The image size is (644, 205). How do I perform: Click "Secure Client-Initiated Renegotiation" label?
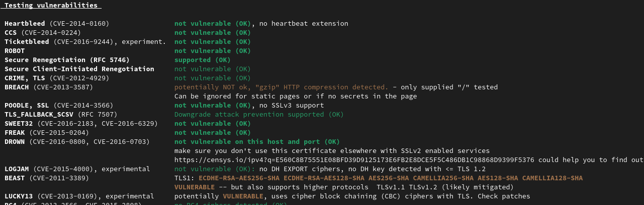pyautogui.click(x=79, y=69)
